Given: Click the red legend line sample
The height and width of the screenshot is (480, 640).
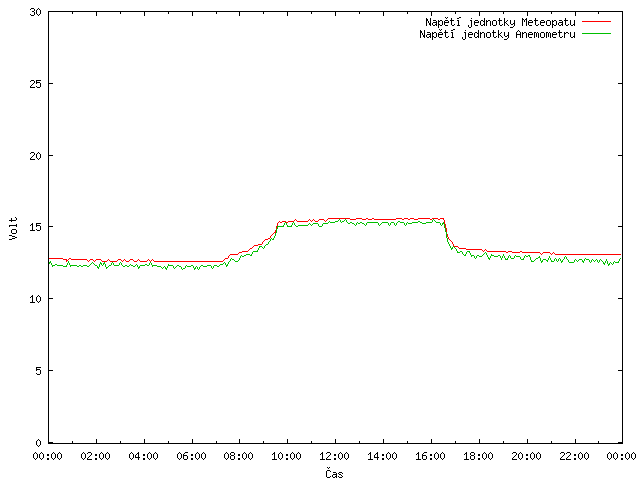Looking at the screenshot, I should (x=596, y=22).
